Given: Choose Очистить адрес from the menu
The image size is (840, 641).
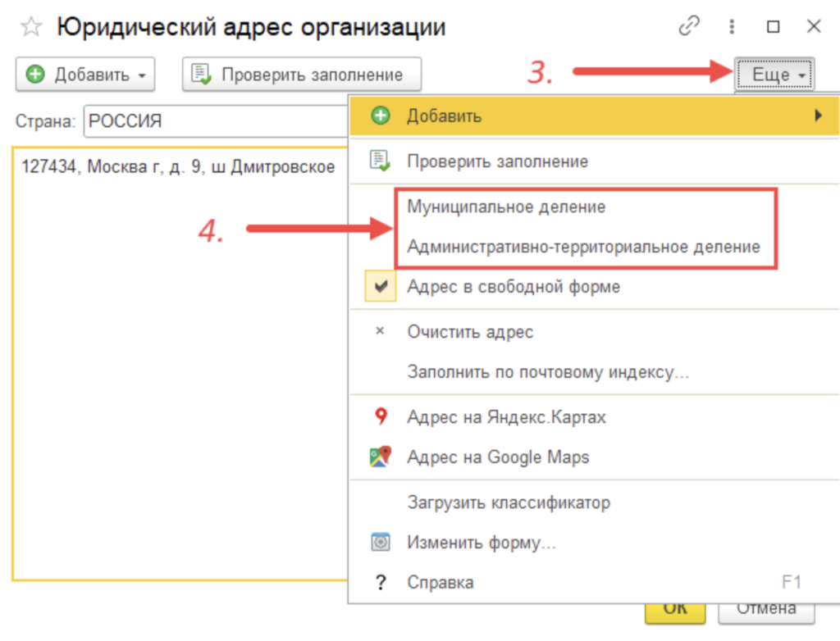Looking at the screenshot, I should (470, 332).
